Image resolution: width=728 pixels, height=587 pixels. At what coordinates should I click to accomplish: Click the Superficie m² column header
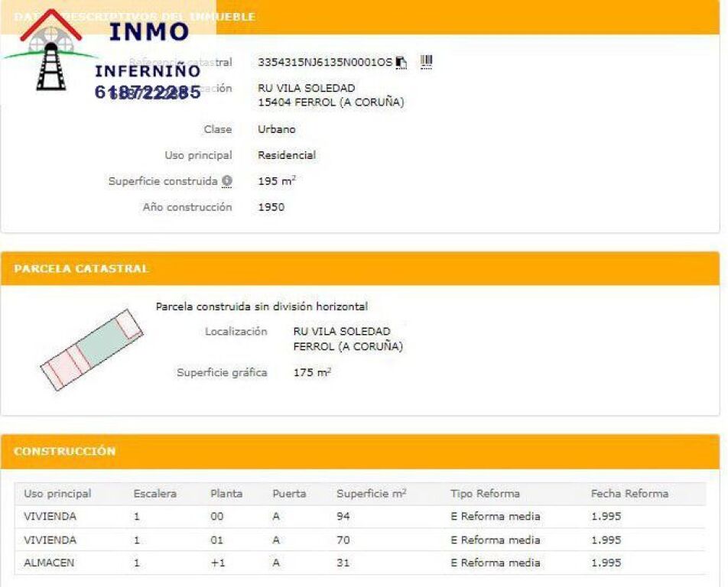[371, 494]
